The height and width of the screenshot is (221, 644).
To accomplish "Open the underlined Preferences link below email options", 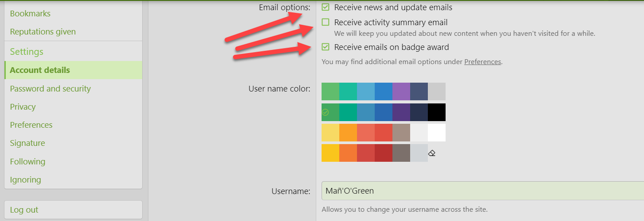I will coord(482,62).
